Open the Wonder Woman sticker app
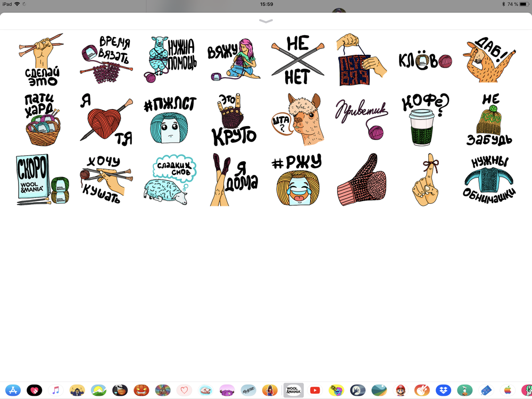Image resolution: width=532 pixels, height=399 pixels. point(270,390)
